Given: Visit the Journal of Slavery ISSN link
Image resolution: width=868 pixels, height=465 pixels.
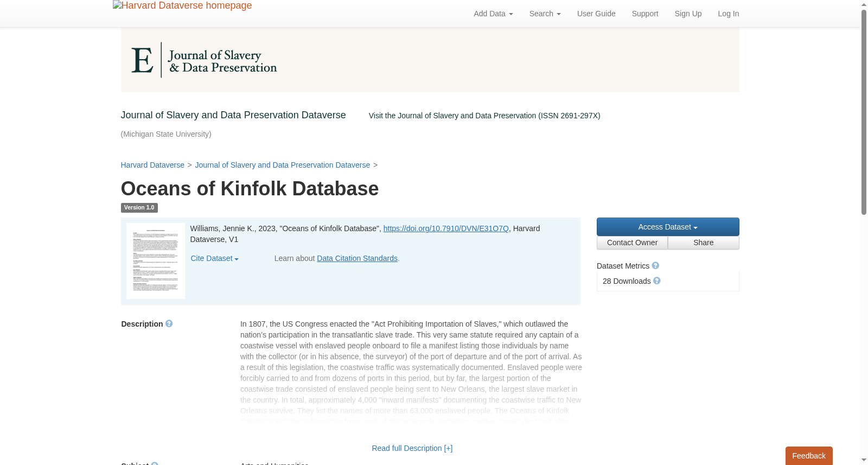Looking at the screenshot, I should click(484, 116).
